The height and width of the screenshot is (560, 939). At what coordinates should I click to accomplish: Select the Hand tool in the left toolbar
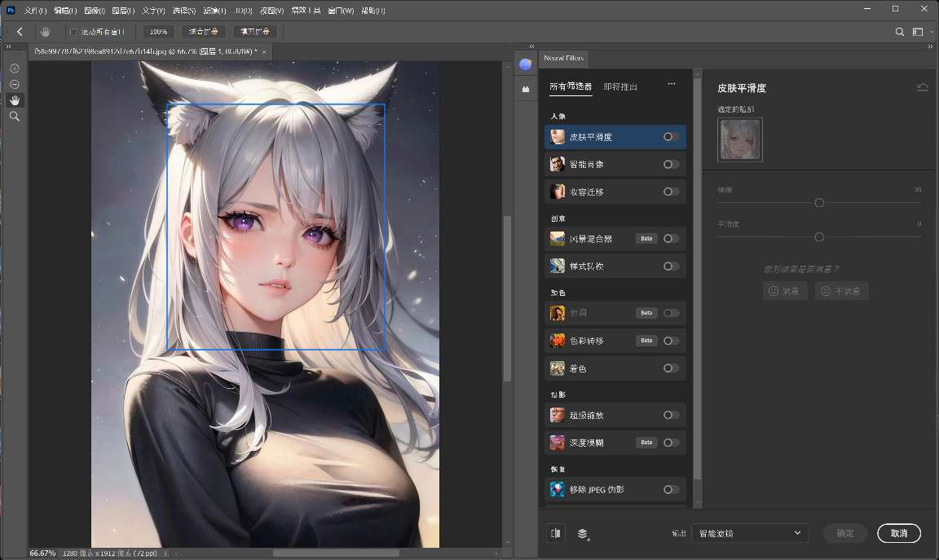click(x=14, y=99)
